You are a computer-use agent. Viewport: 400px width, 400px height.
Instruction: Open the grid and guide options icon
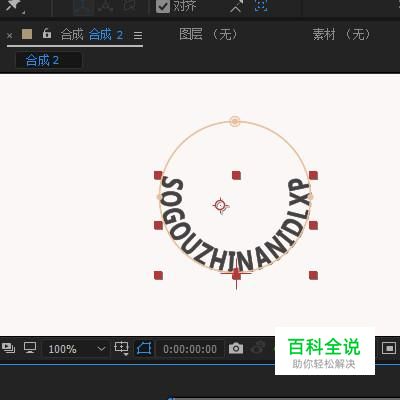tap(121, 348)
